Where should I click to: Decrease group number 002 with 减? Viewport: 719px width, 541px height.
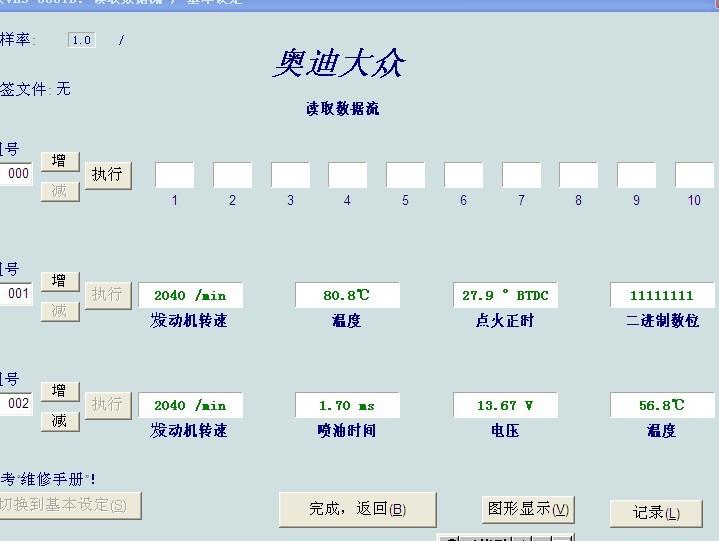coord(59,421)
